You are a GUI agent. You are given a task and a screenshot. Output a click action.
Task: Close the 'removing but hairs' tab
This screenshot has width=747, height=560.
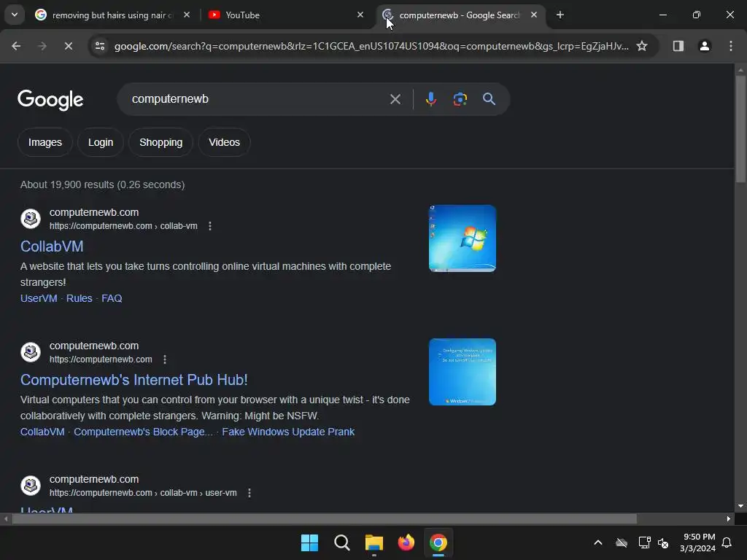187,15
